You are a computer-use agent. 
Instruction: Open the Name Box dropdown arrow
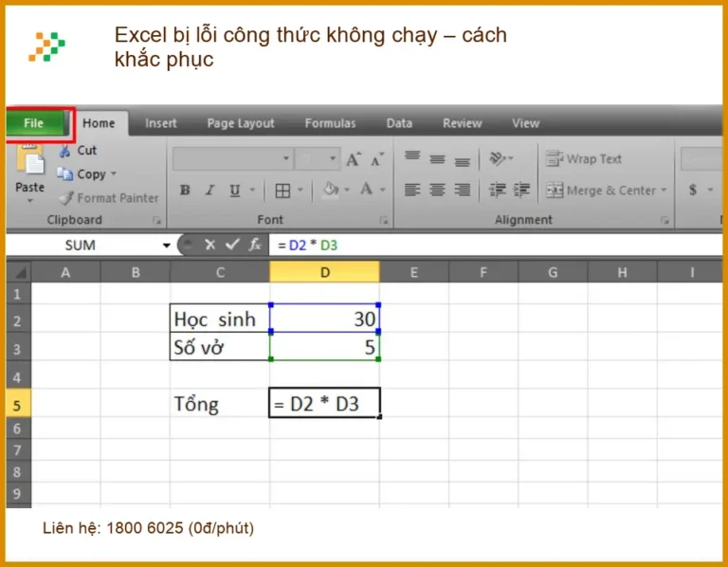(x=166, y=246)
